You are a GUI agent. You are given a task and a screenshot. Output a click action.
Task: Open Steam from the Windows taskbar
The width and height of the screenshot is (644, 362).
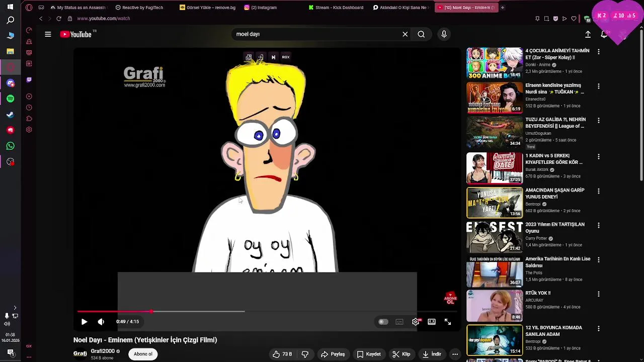(x=10, y=115)
